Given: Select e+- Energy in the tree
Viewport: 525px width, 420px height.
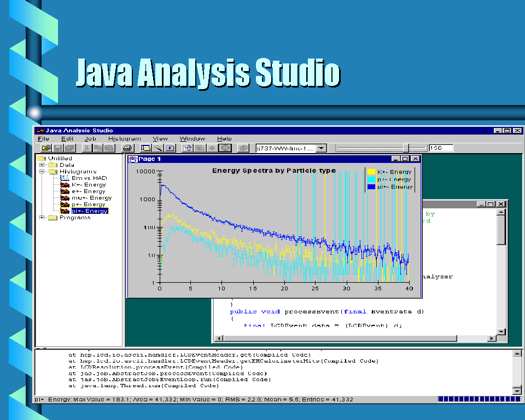Looking at the screenshot, I should (88, 191).
